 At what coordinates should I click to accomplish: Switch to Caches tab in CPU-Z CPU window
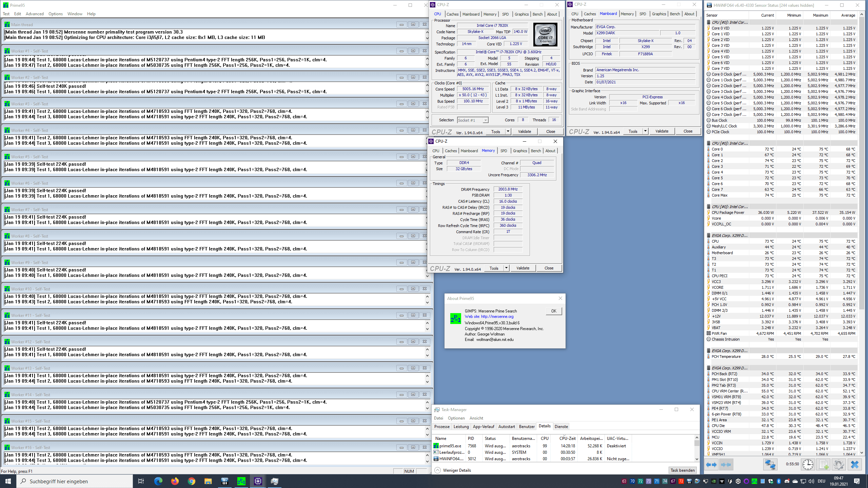[x=452, y=14]
